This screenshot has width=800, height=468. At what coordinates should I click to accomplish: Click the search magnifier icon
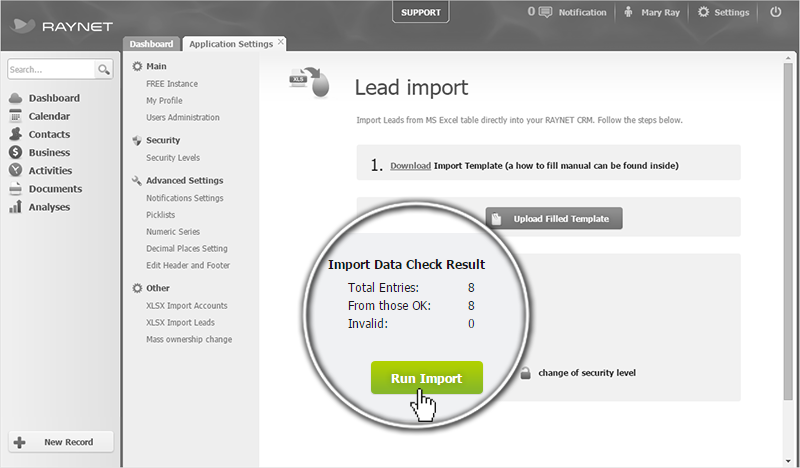[x=104, y=69]
